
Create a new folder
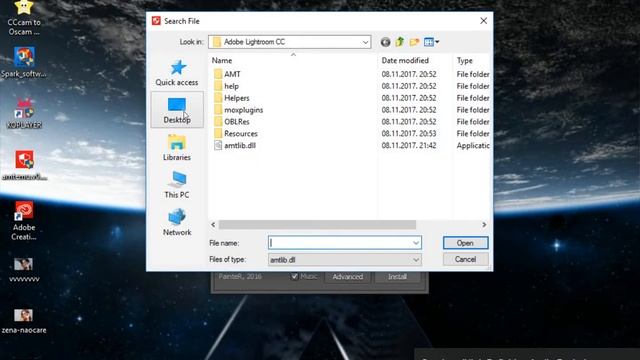[x=414, y=42]
